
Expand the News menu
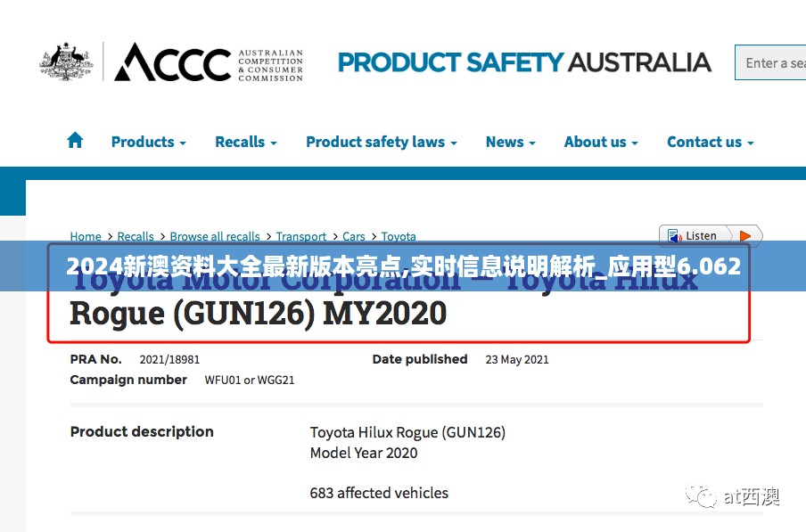pyautogui.click(x=510, y=142)
